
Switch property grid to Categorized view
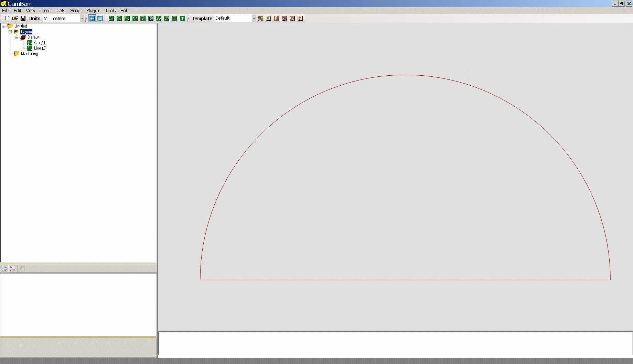pos(4,269)
